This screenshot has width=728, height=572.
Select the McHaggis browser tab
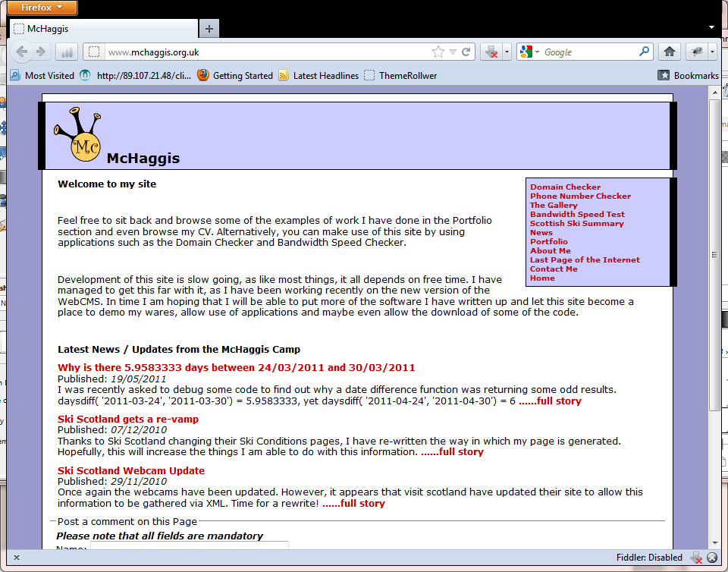coord(104,29)
